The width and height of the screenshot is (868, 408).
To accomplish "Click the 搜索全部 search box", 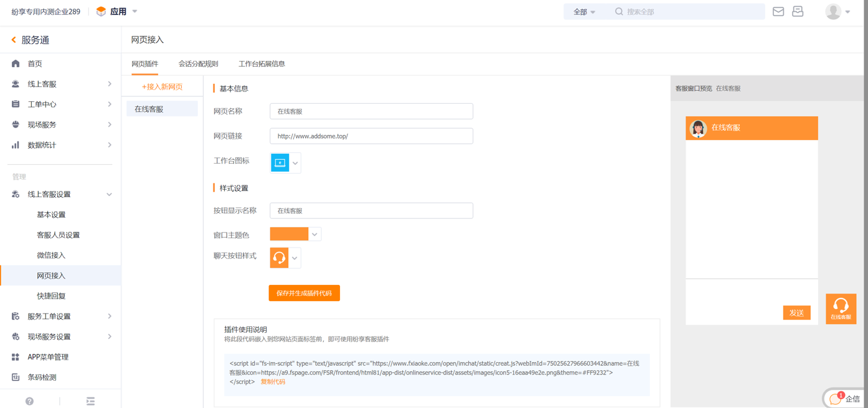I will click(687, 12).
